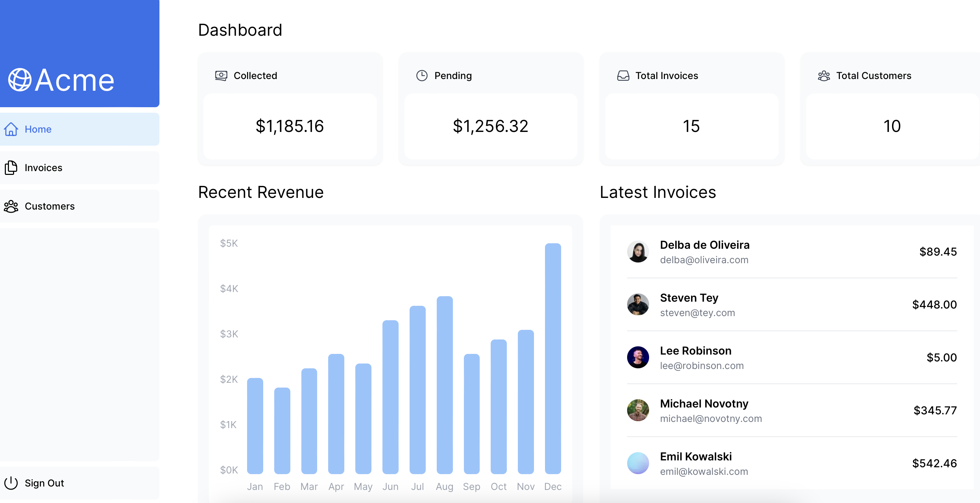Click Delba de Oliveira's avatar
This screenshot has height=503, width=980.
(x=638, y=252)
